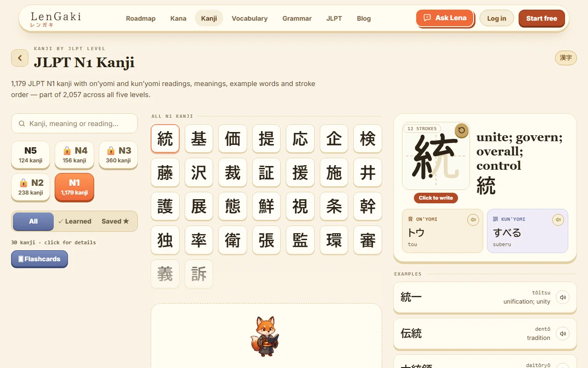
Task: Select the locked N2 level card
Action: click(x=30, y=187)
